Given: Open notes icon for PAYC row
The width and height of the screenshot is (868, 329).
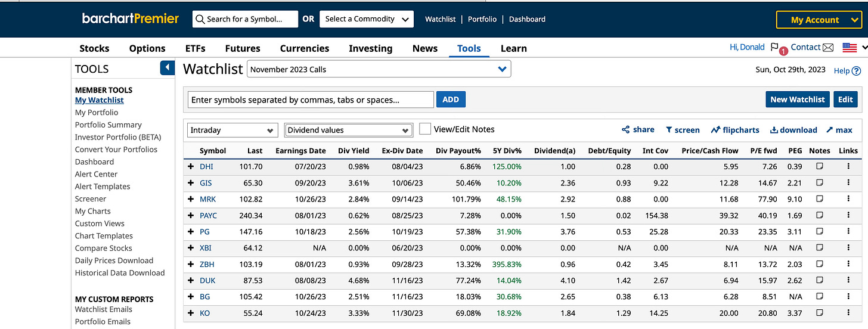Looking at the screenshot, I should coord(819,215).
